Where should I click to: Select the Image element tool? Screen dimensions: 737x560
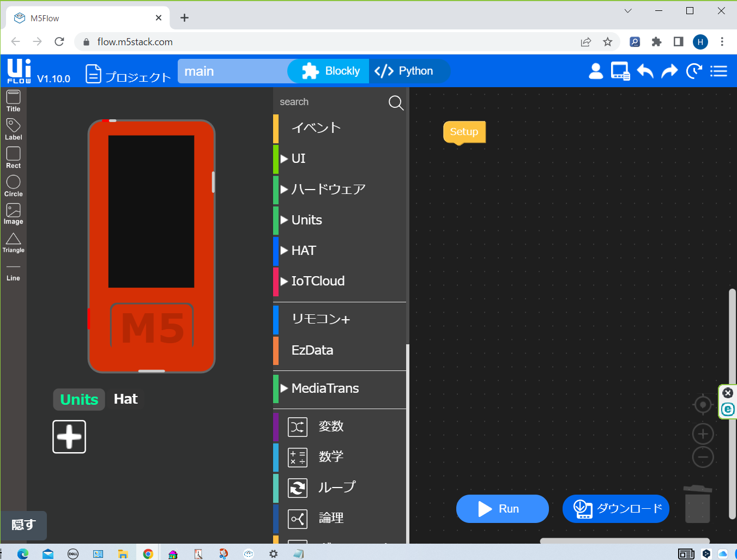click(13, 214)
